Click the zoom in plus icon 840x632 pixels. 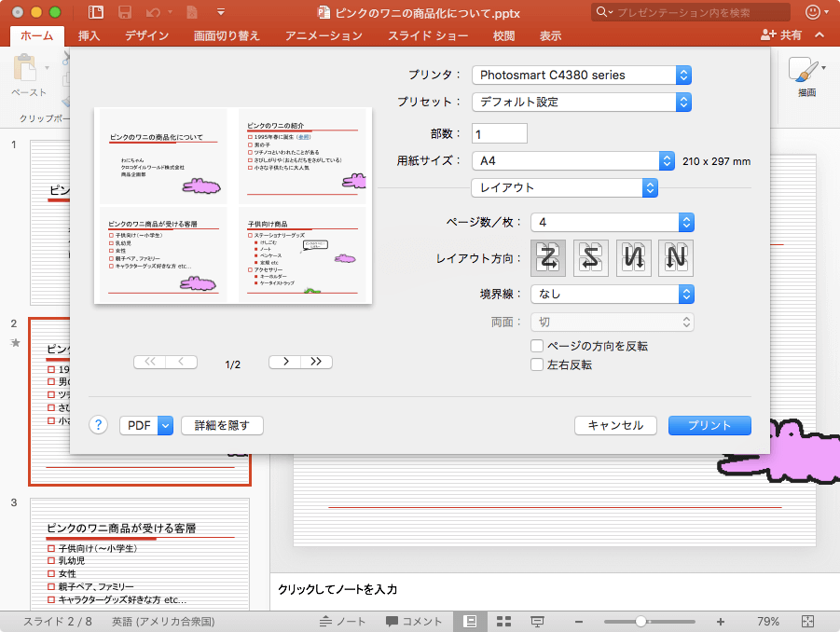[721, 622]
